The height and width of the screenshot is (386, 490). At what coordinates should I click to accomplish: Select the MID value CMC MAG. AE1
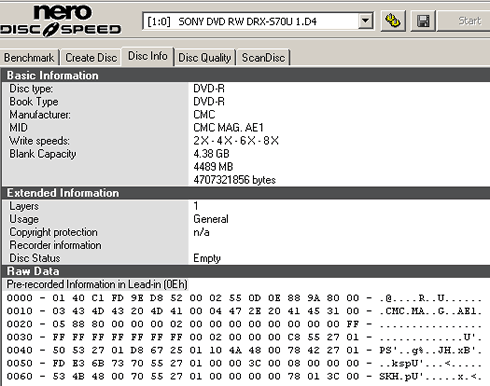(x=228, y=128)
